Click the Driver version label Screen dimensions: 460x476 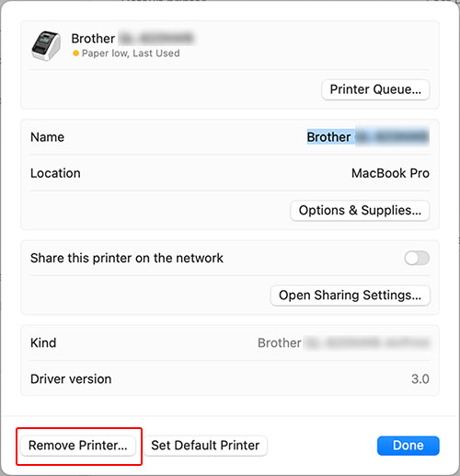(x=71, y=379)
